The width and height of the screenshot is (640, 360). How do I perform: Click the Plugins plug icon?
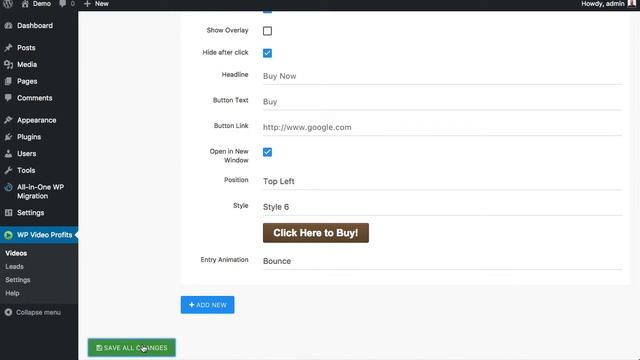[x=8, y=137]
